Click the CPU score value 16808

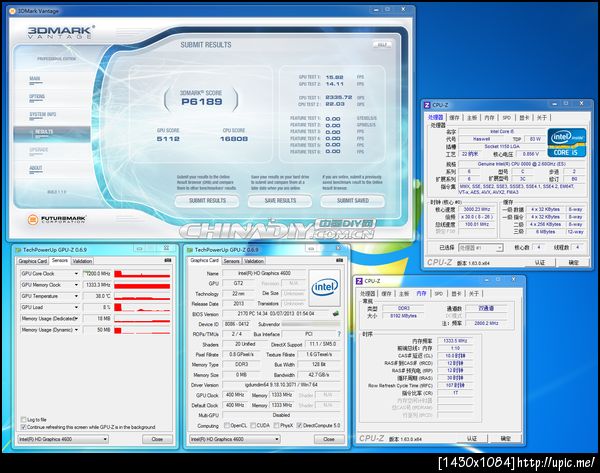click(x=234, y=139)
